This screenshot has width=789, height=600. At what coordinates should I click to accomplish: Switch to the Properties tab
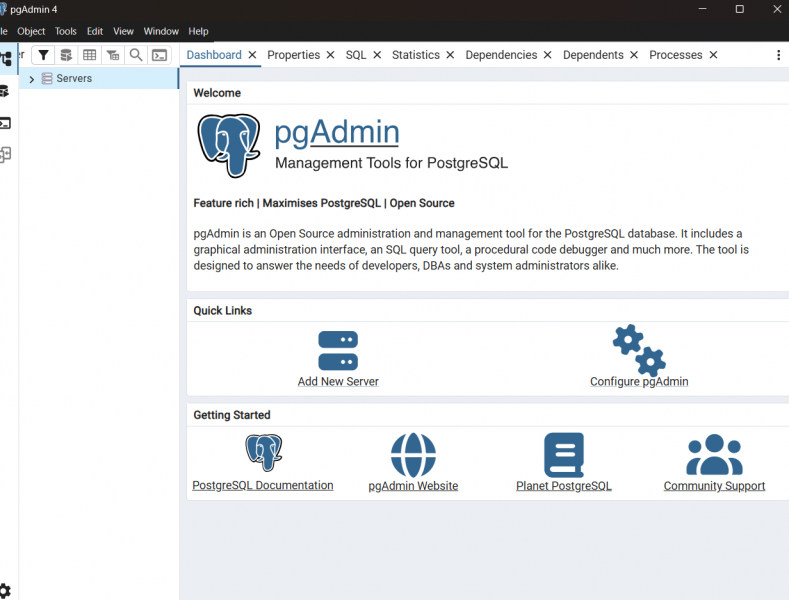[x=293, y=55]
